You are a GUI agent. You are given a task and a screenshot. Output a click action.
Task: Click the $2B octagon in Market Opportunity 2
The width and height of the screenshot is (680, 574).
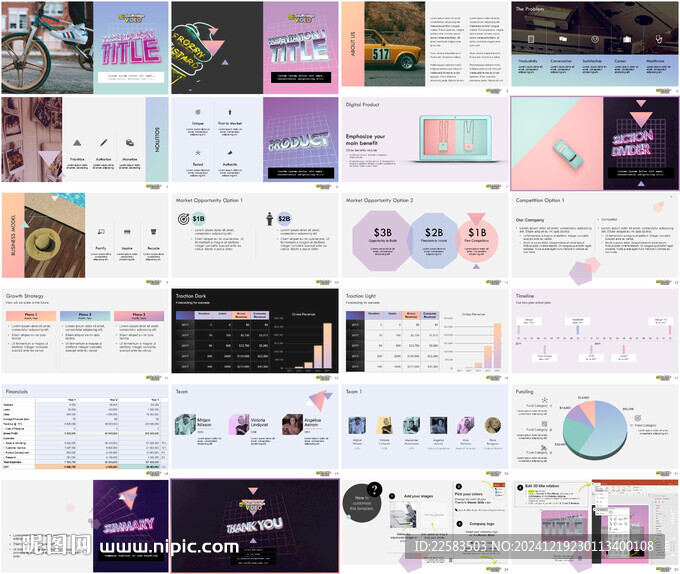coord(434,240)
